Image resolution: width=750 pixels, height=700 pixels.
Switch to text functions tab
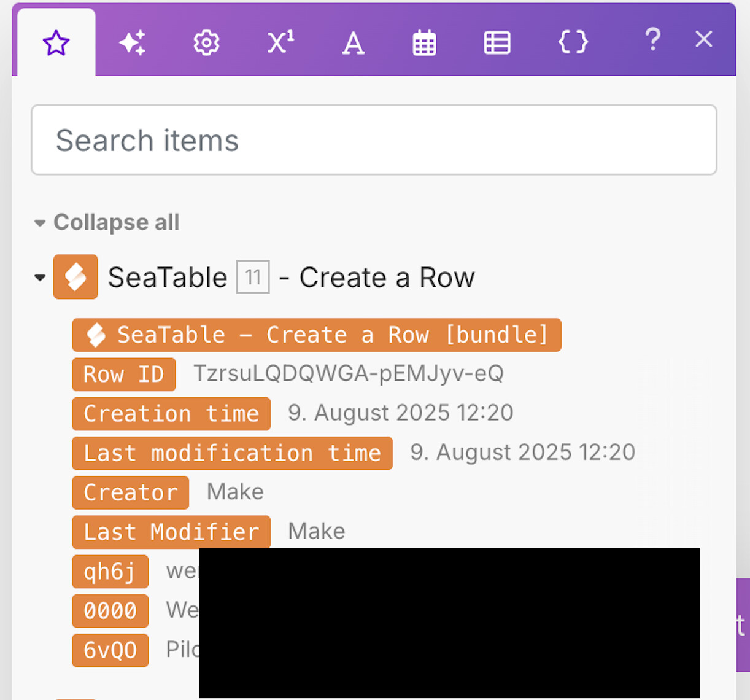click(x=353, y=43)
